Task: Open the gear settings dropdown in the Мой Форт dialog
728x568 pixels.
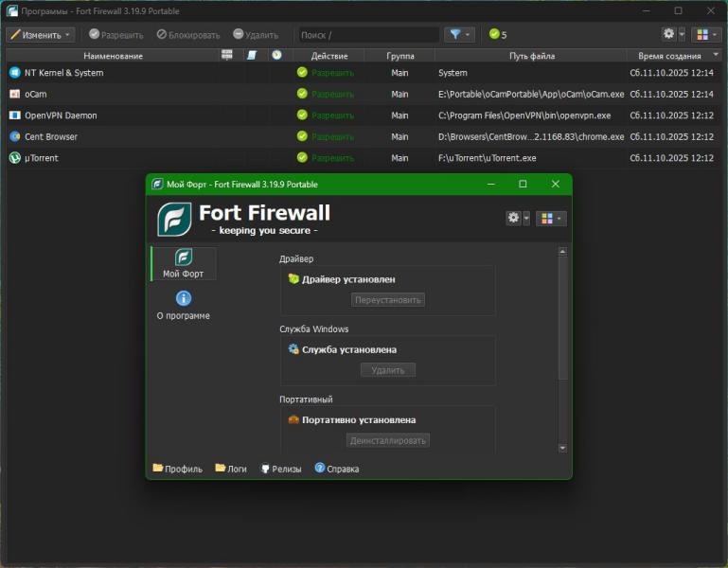Action: coord(518,218)
